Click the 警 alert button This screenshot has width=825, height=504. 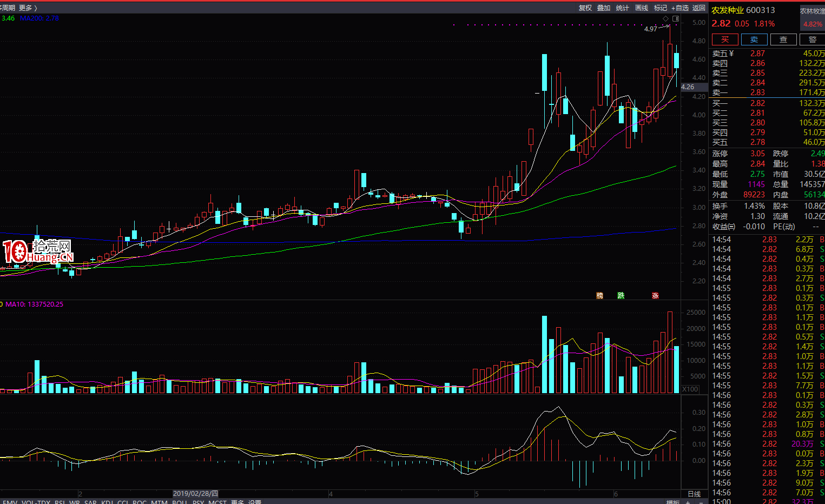click(x=812, y=39)
